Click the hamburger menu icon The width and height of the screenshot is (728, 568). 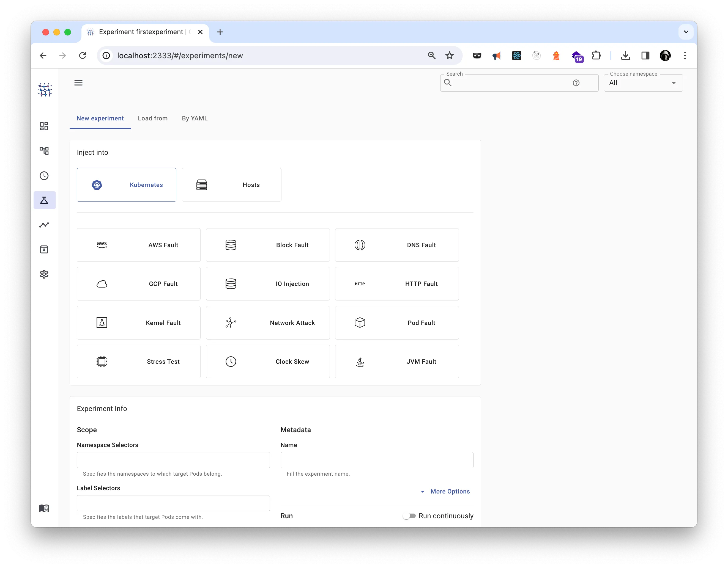click(79, 83)
